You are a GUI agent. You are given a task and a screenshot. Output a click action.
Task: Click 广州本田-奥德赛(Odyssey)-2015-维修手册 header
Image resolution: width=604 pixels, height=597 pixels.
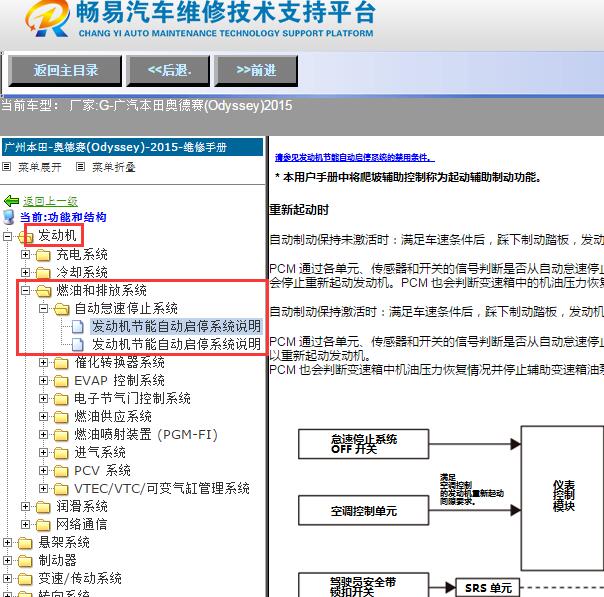coord(132,147)
